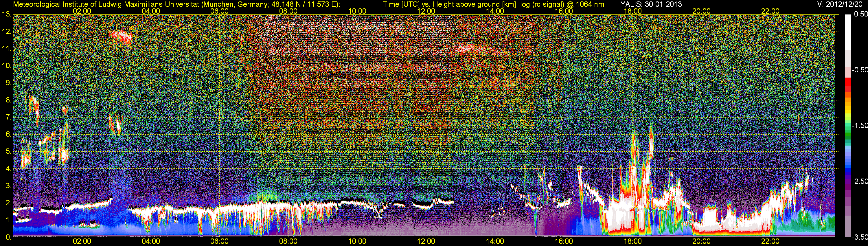Image resolution: width=868 pixels, height=246 pixels.
Task: Click the height axis label 13
Action: click(x=6, y=14)
